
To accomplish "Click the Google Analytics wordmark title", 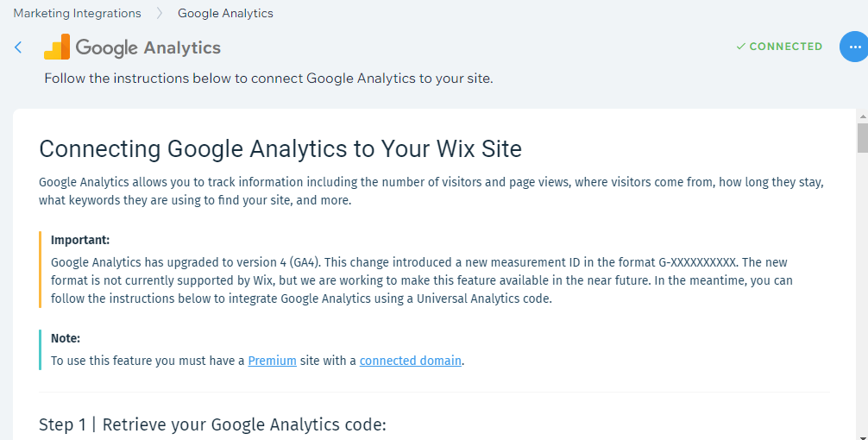I will tap(148, 47).
